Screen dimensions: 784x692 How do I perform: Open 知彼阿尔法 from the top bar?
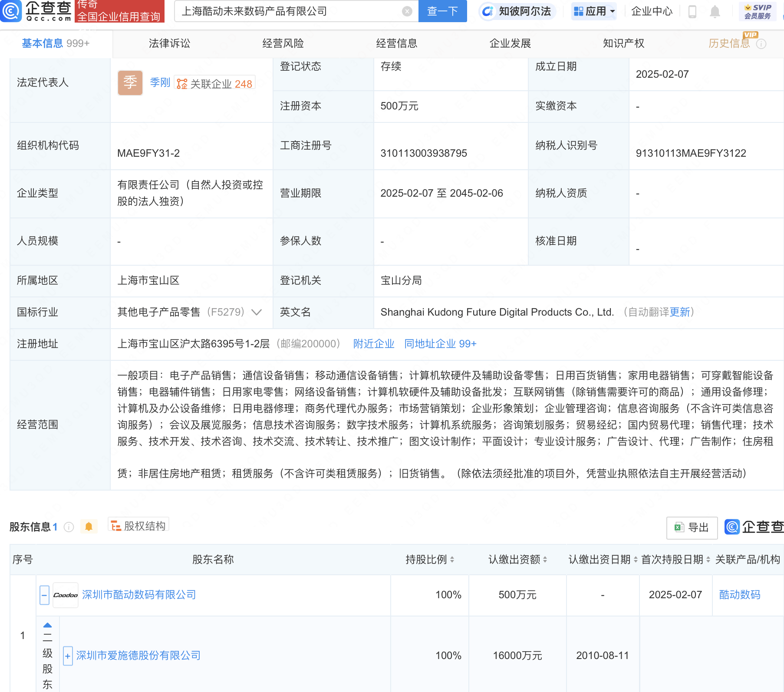(517, 11)
